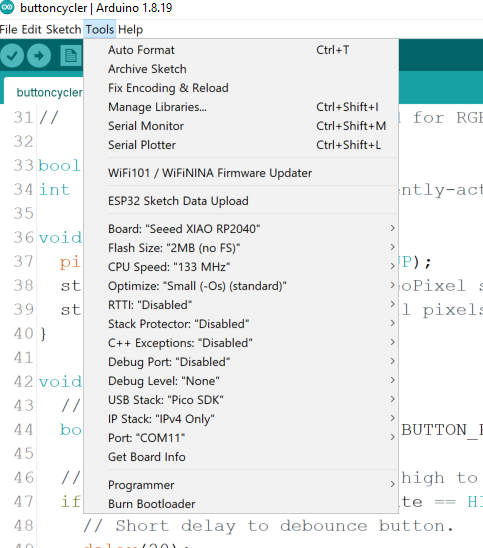The height and width of the screenshot is (548, 483).
Task: Expand the RTTI: Disabled submenu
Action: coord(241,305)
